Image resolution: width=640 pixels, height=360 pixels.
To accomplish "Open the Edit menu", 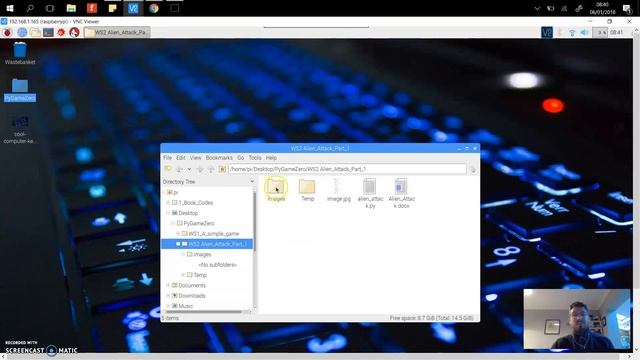I will (x=180, y=158).
